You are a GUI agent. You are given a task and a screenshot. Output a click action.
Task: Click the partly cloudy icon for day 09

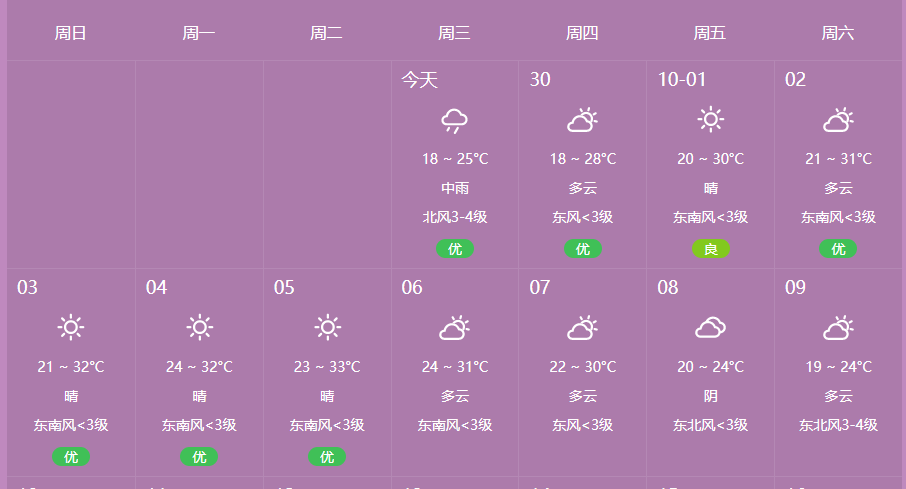pos(838,328)
